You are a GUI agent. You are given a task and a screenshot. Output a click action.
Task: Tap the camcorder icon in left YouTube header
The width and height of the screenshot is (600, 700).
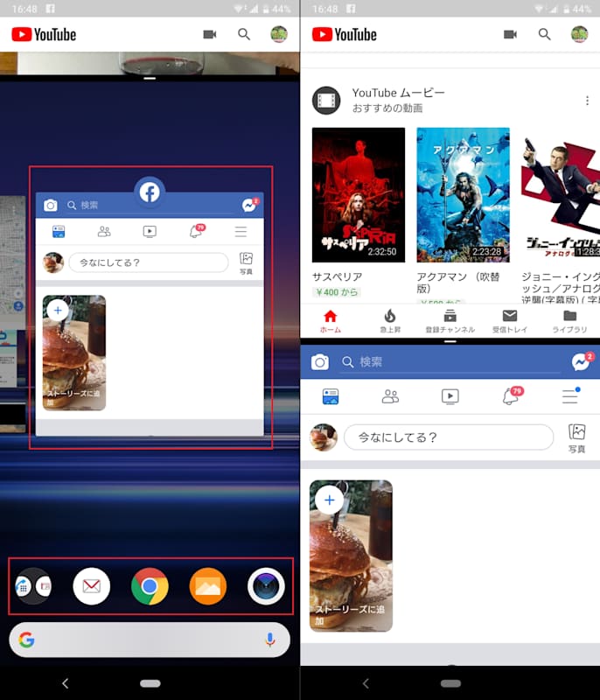pos(210,34)
